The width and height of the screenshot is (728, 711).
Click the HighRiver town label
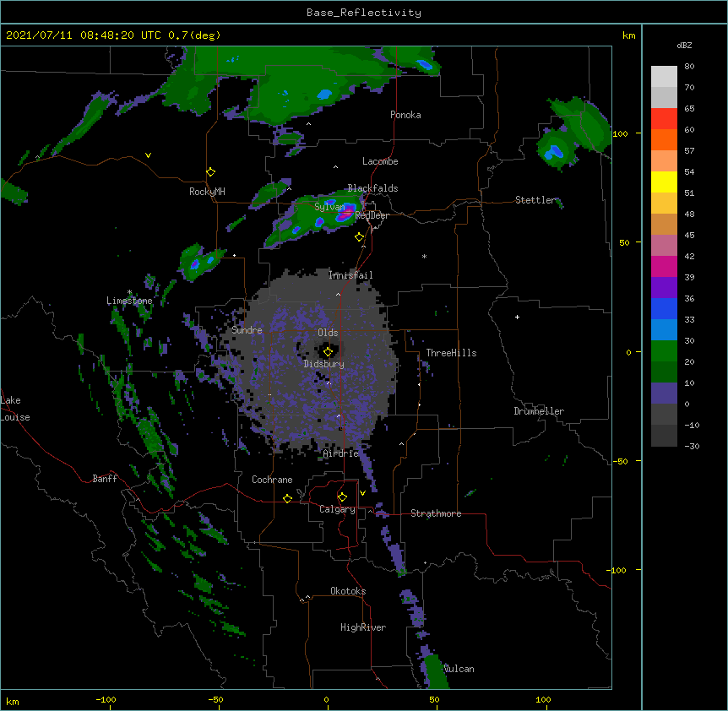click(363, 627)
